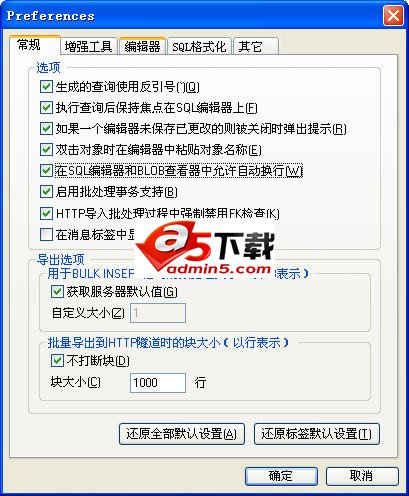Select the SQL格式化 tab
409x496 pixels.
click(x=199, y=46)
